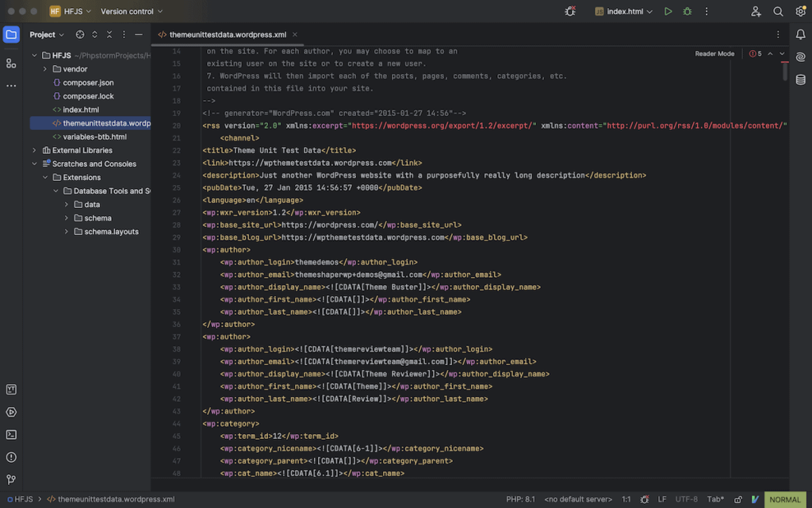Expand the vendor folder

tap(45, 69)
